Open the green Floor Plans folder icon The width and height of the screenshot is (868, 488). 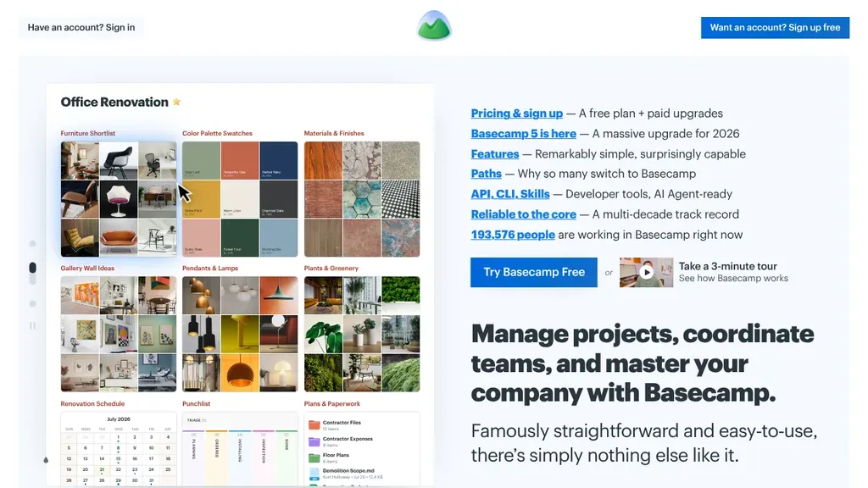point(314,457)
